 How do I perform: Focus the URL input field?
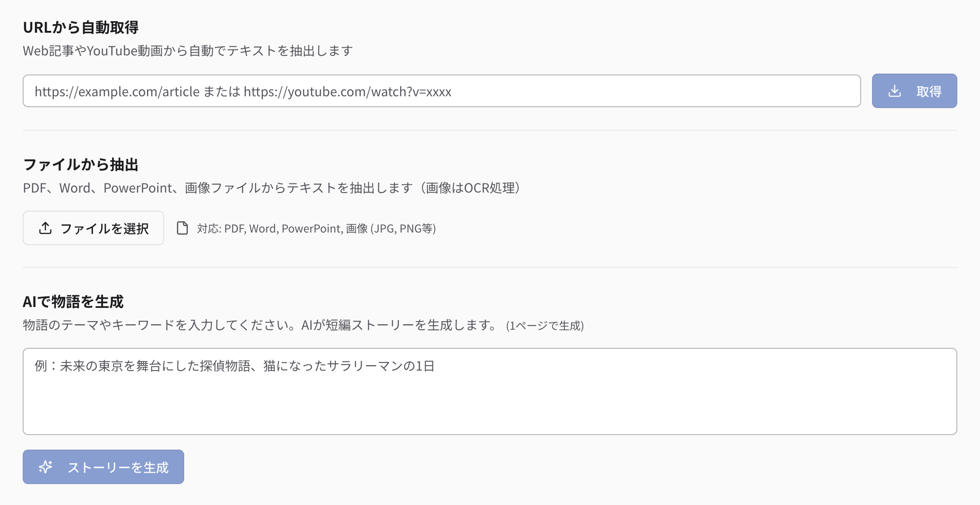point(441,91)
